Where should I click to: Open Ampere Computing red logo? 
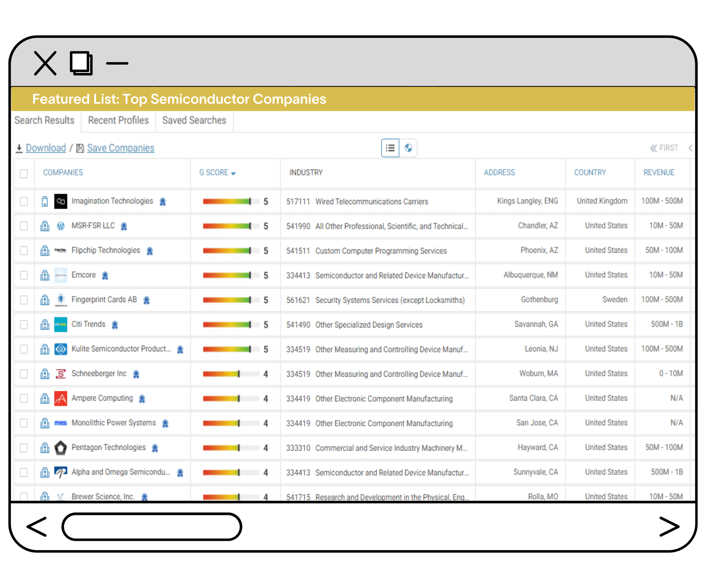(x=60, y=399)
